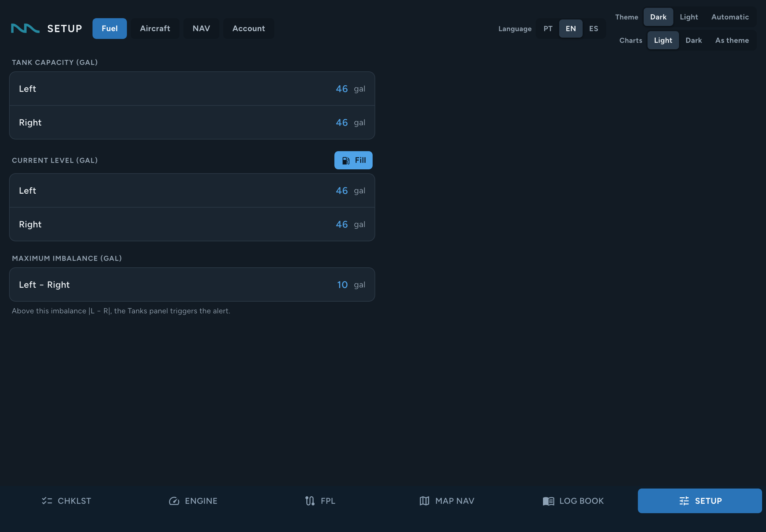766x532 pixels.
Task: Click the SETUP sliders icon
Action: [x=684, y=501]
